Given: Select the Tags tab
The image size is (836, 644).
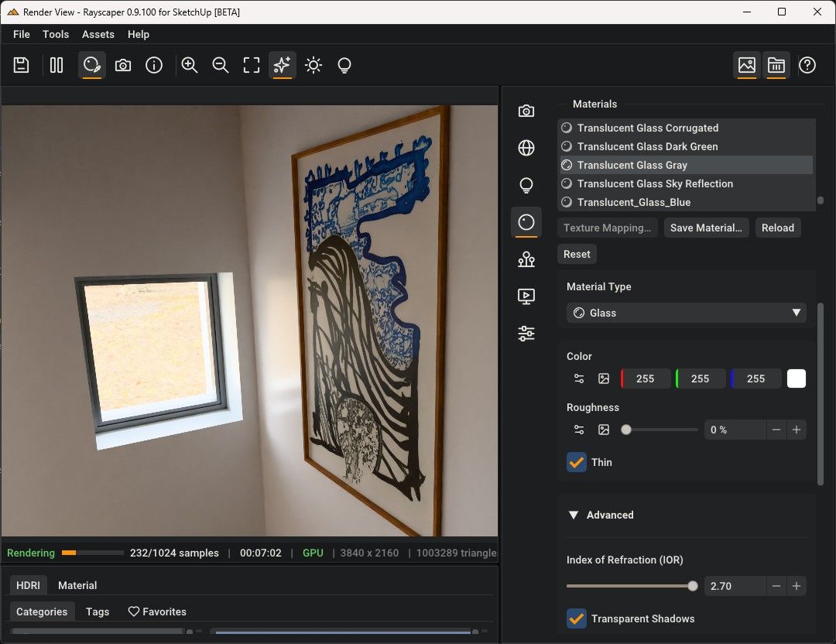Looking at the screenshot, I should click(x=98, y=611).
